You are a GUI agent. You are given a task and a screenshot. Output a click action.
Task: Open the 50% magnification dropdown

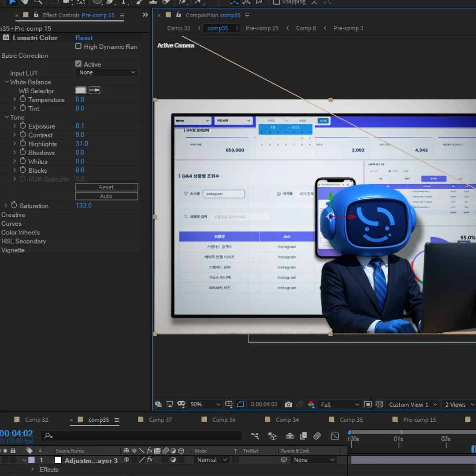tap(205, 404)
